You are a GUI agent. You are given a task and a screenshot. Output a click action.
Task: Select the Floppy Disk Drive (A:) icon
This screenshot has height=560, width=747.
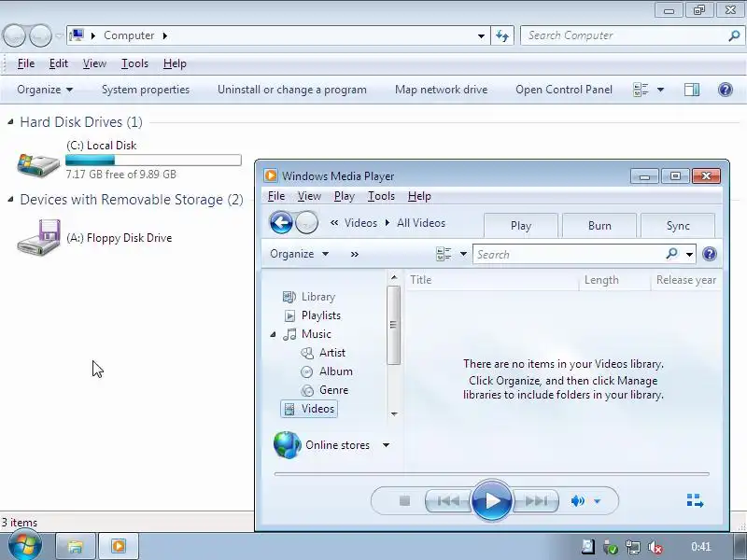click(38, 238)
